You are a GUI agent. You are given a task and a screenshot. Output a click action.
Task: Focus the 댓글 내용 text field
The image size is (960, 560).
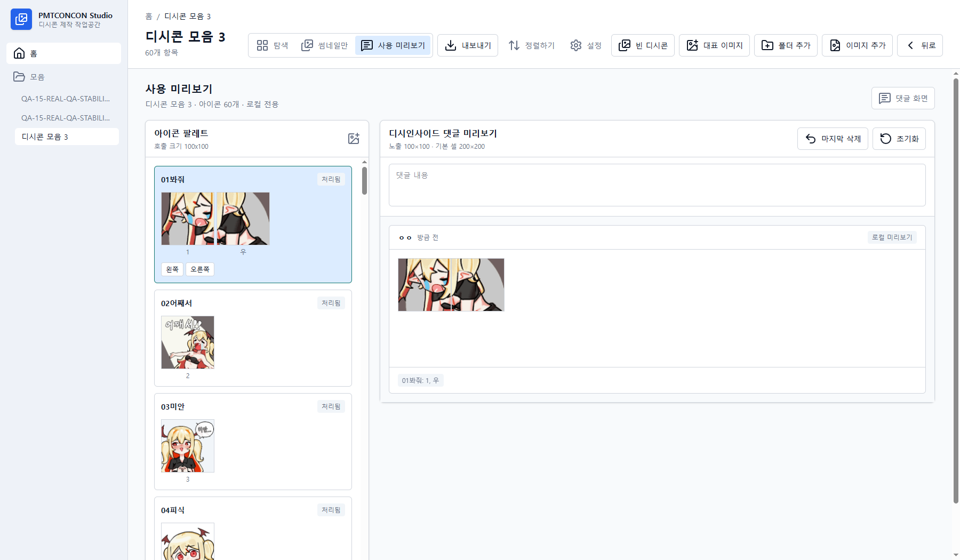click(657, 185)
